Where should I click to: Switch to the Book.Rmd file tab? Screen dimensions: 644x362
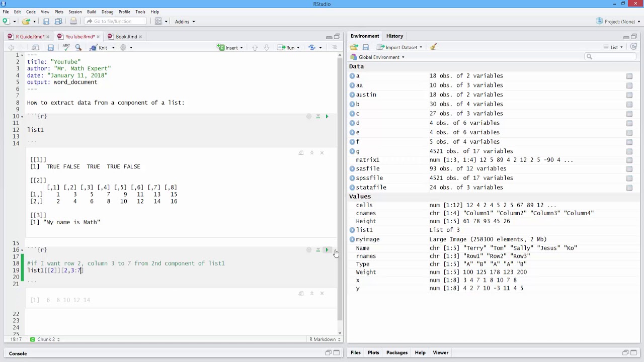pos(126,37)
